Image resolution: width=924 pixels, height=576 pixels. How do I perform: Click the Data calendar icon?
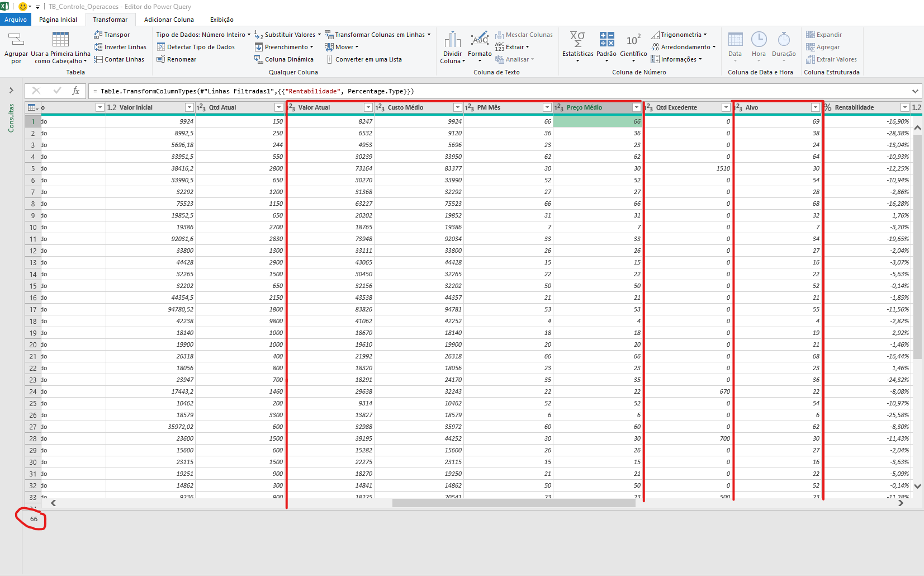pos(735,39)
